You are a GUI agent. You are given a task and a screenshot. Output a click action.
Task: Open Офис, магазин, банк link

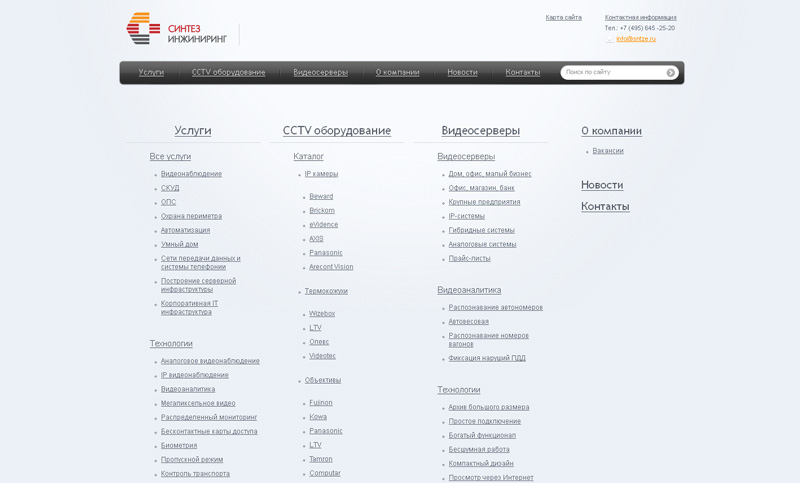[482, 188]
